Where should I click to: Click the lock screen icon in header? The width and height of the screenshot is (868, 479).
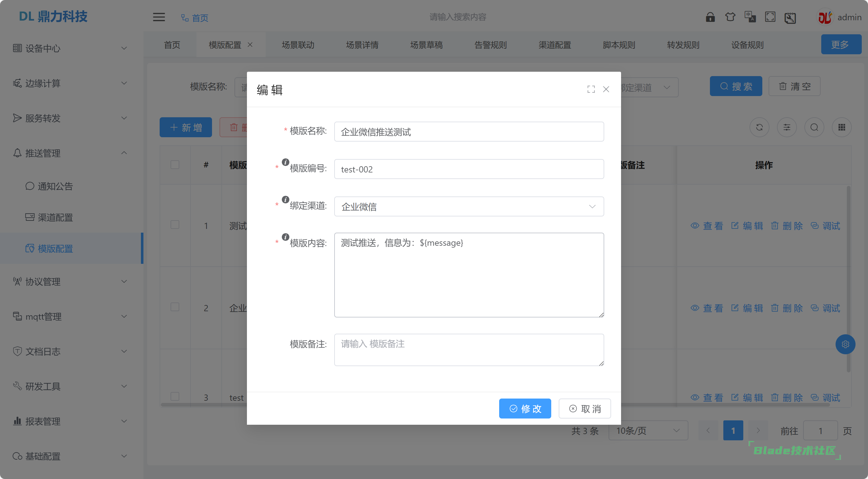tap(710, 17)
